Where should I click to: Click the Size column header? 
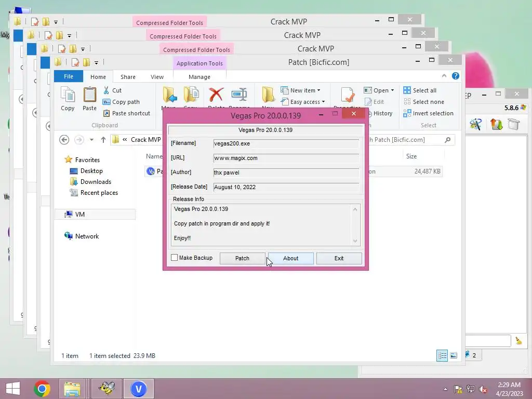[x=411, y=156]
